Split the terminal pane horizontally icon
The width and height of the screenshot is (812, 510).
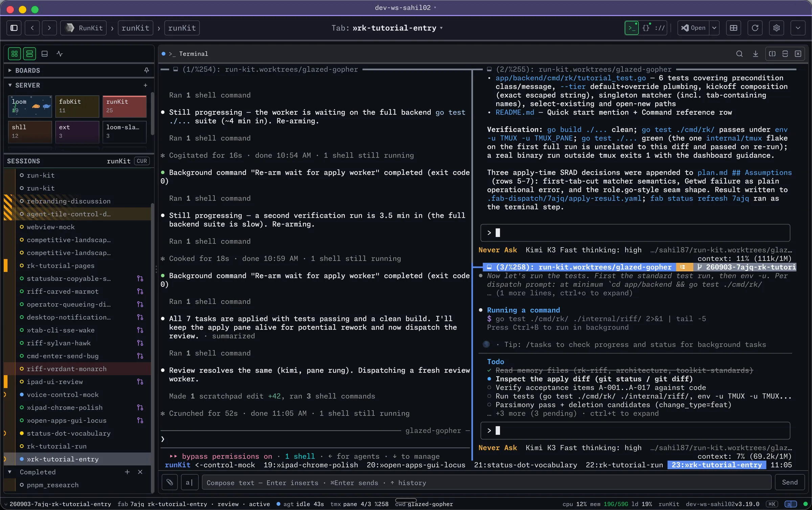[x=785, y=54]
